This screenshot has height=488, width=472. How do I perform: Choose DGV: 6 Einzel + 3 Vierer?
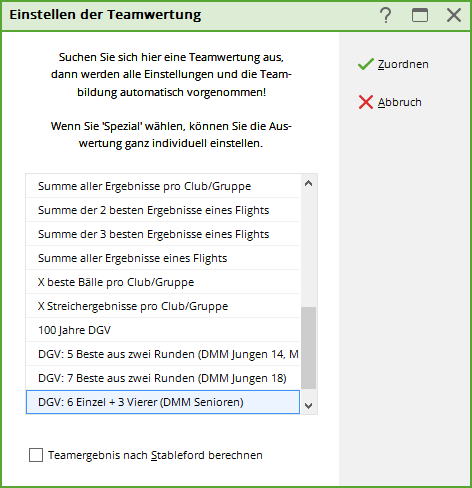[x=163, y=402]
